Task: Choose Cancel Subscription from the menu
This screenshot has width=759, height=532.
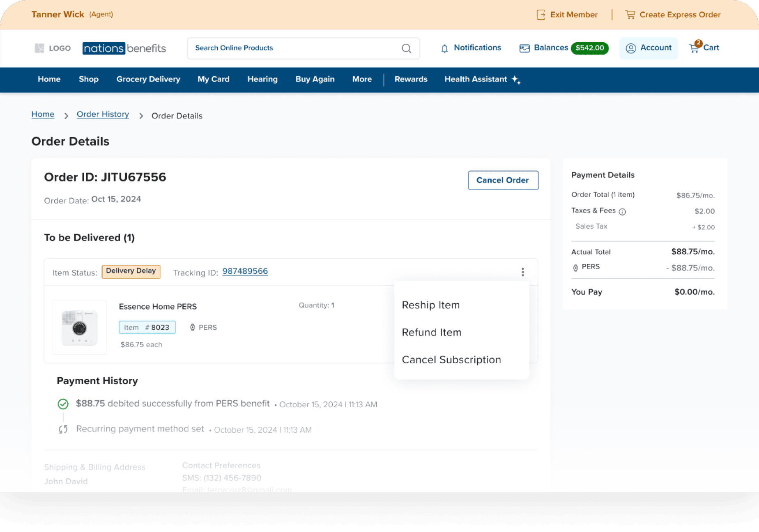Action: pos(451,360)
